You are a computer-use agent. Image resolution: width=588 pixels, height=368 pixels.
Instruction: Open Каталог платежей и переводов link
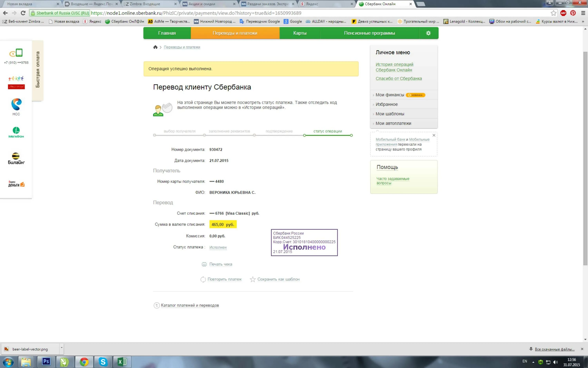[x=190, y=305]
